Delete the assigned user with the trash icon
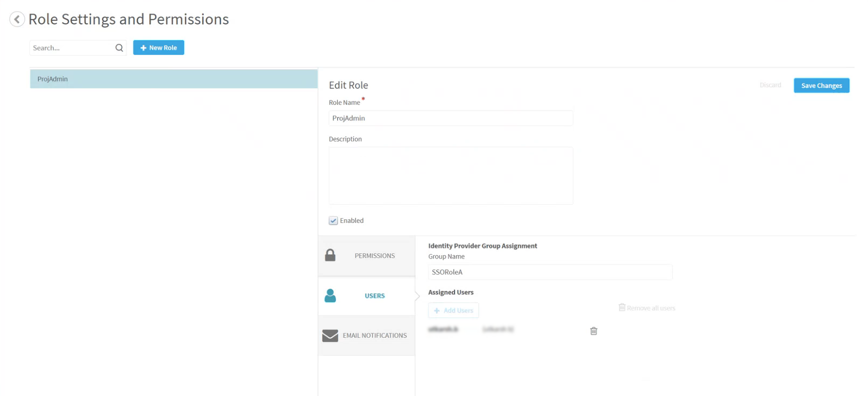The height and width of the screenshot is (396, 868). pyautogui.click(x=594, y=331)
